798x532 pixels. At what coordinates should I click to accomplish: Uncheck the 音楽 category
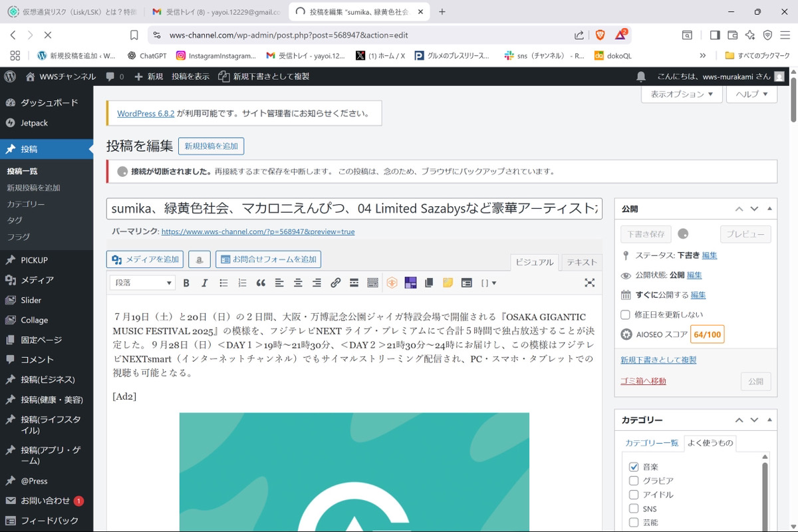click(x=634, y=467)
